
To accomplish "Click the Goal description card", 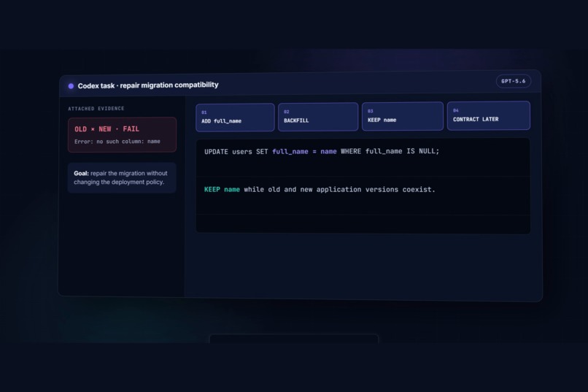I will click(122, 177).
